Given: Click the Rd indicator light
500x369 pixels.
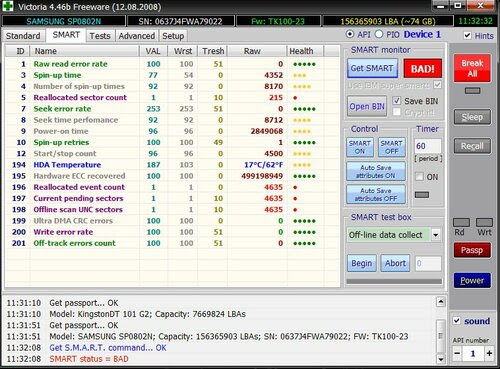Looking at the screenshot, I should [462, 222].
